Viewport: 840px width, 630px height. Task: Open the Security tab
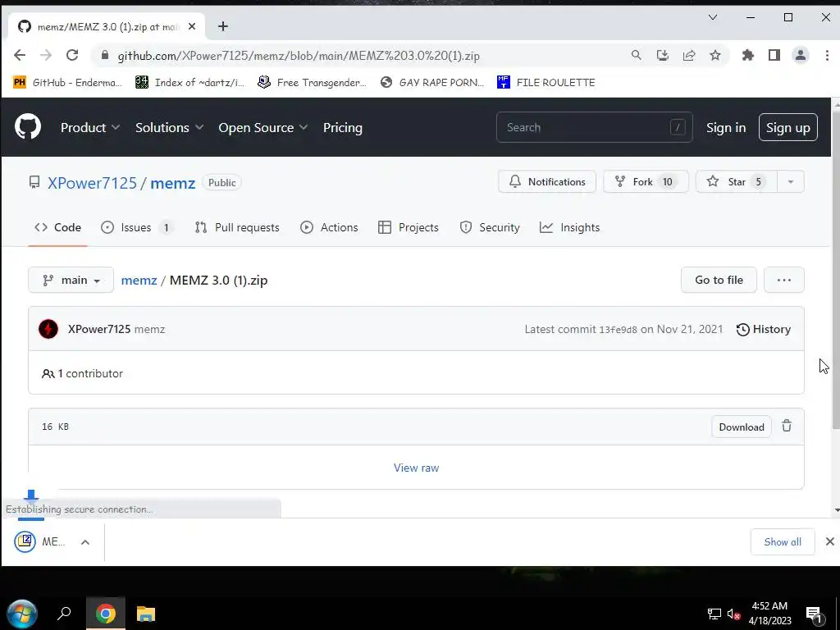click(490, 227)
